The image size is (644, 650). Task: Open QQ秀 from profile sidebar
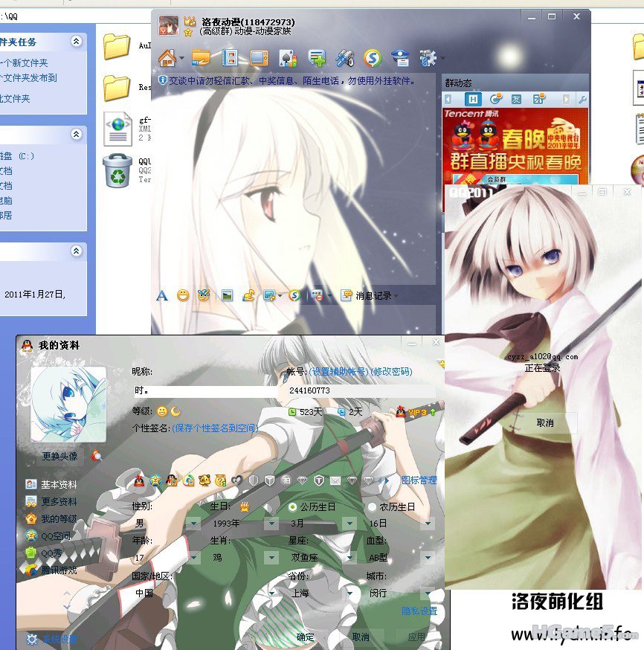point(44,553)
